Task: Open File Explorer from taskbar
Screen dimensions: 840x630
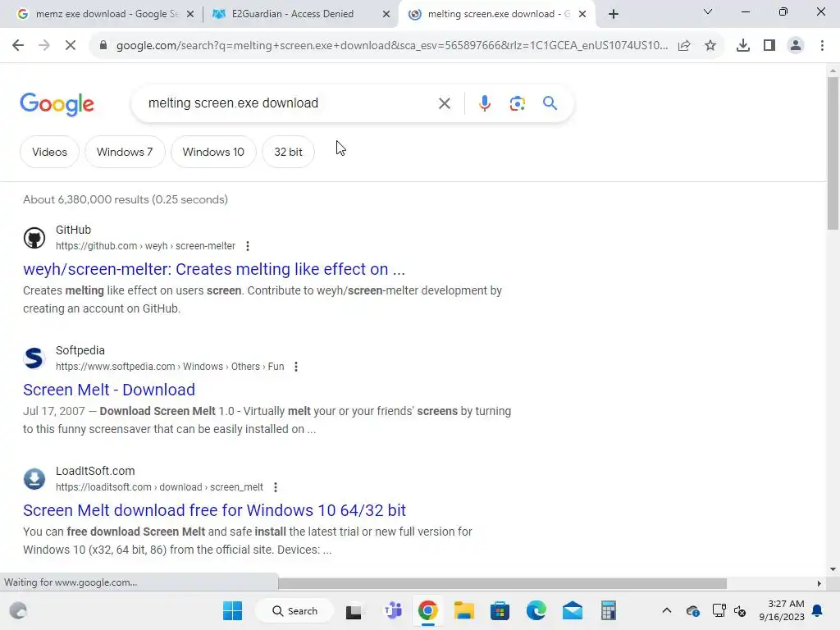Action: 464,610
